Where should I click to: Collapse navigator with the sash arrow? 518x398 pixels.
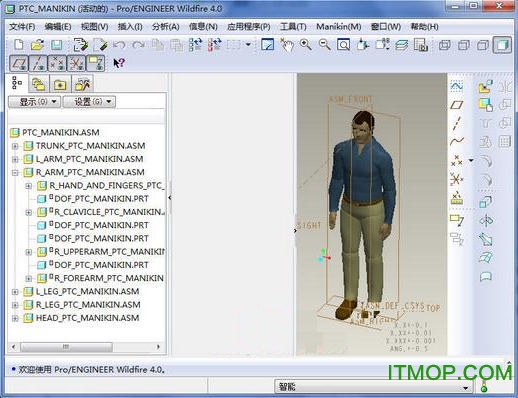pyautogui.click(x=170, y=198)
